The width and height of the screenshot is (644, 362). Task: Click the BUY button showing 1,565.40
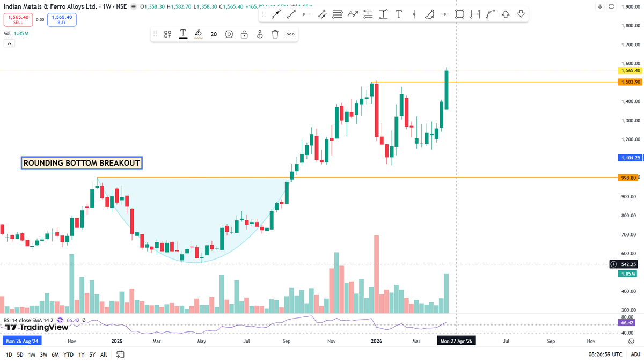(61, 19)
